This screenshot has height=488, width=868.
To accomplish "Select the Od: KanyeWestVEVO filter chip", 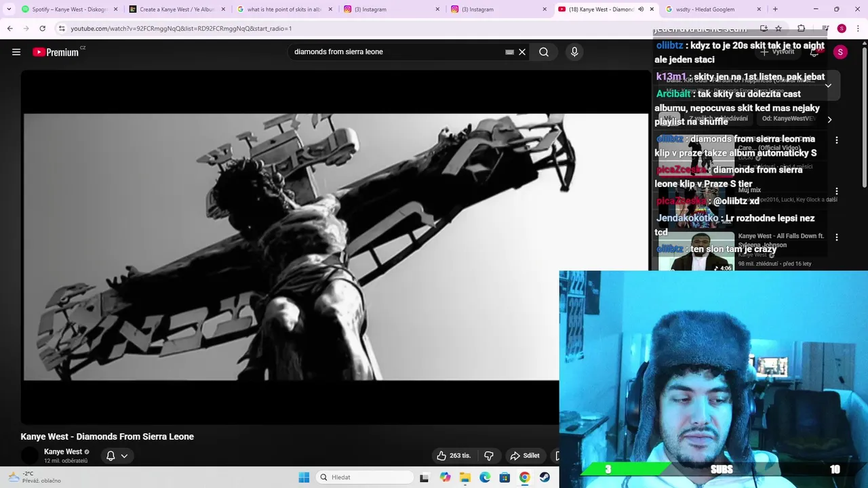I will [x=788, y=119].
